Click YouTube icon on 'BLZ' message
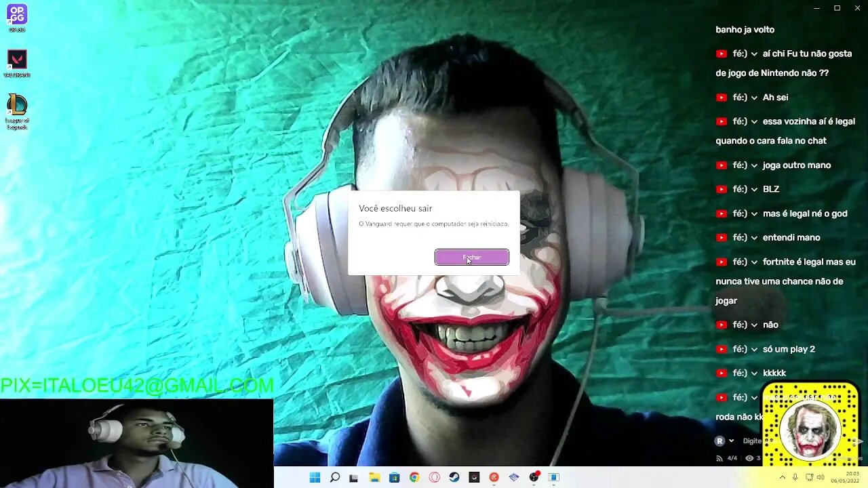Image resolution: width=868 pixels, height=488 pixels. pyautogui.click(x=722, y=189)
